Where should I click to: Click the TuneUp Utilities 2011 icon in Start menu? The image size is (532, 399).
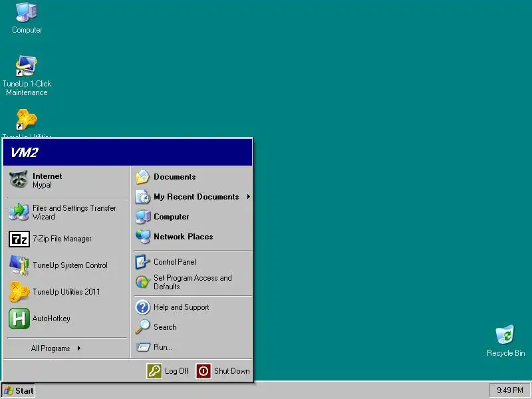click(19, 291)
